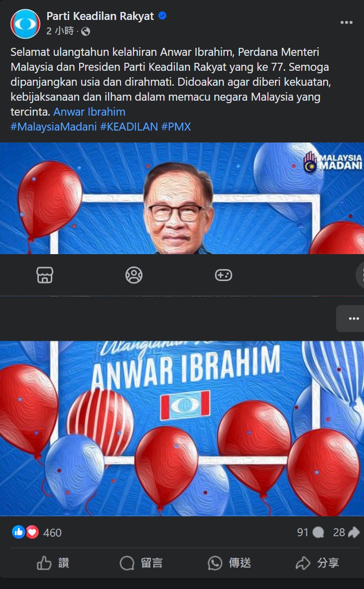364x589 pixels.
Task: Open the 91 comments count
Action: 310,532
